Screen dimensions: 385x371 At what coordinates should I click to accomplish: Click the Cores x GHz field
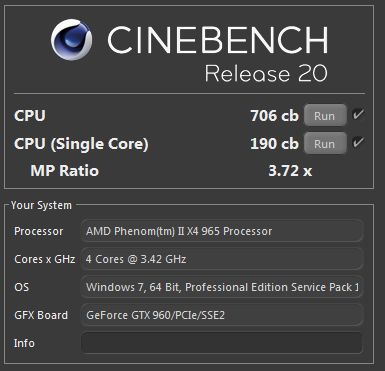(x=222, y=259)
